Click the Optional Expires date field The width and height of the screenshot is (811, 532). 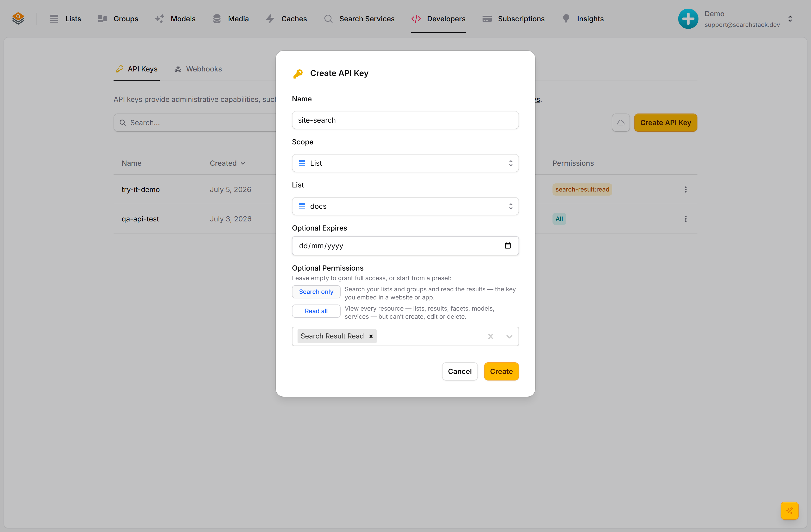(x=405, y=245)
